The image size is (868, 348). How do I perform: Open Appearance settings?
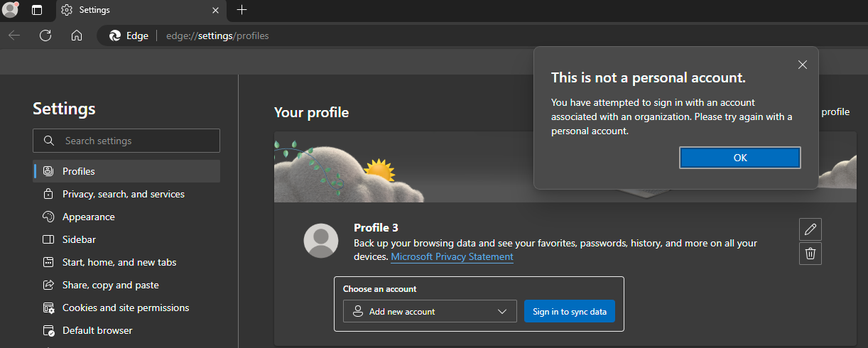click(126, 217)
